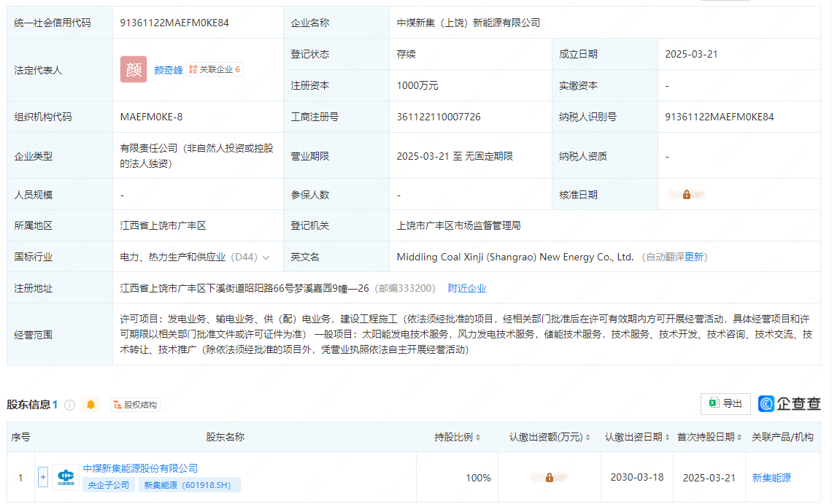Expand the 国标行业 industry classification chevron
The image size is (832, 504).
point(266,257)
